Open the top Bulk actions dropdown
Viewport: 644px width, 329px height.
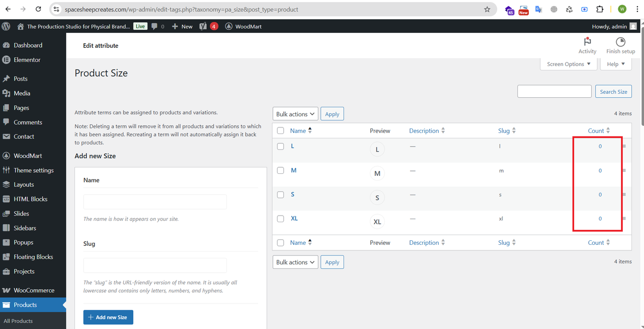[x=295, y=114]
